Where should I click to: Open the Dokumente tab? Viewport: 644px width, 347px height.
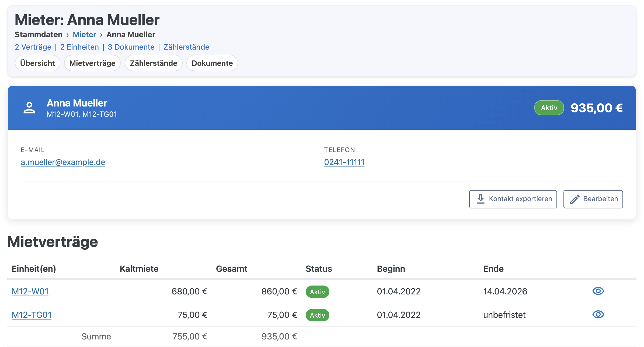click(x=212, y=63)
